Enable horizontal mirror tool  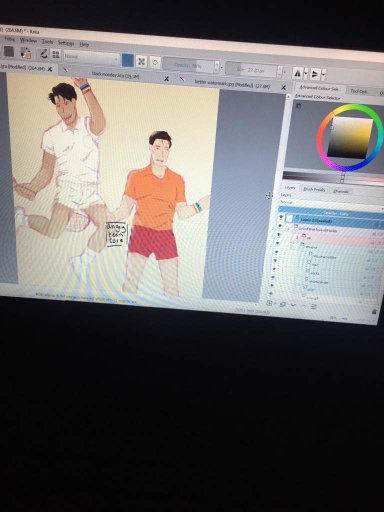click(298, 73)
